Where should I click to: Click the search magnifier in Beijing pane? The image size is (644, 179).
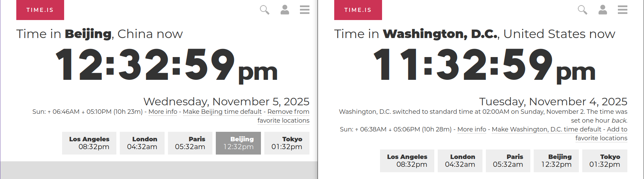pyautogui.click(x=264, y=10)
